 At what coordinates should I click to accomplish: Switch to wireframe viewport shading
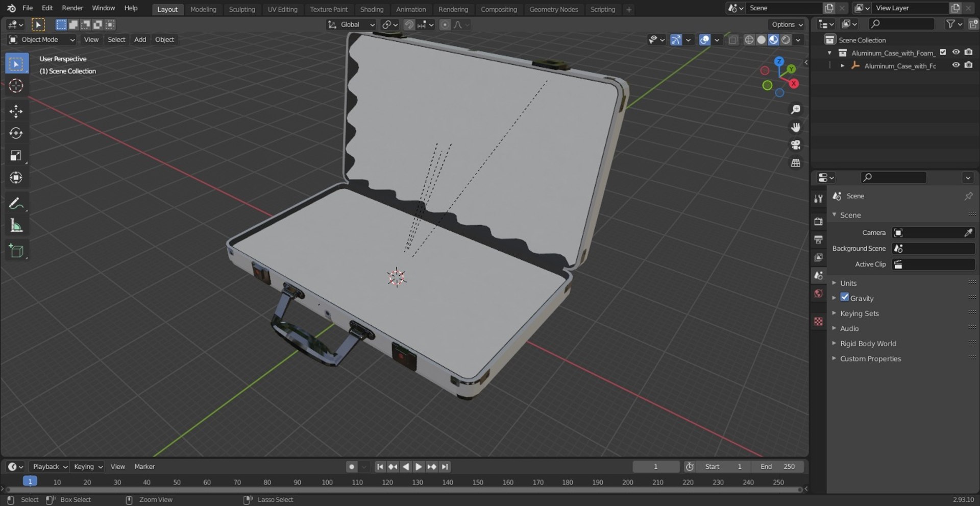749,40
